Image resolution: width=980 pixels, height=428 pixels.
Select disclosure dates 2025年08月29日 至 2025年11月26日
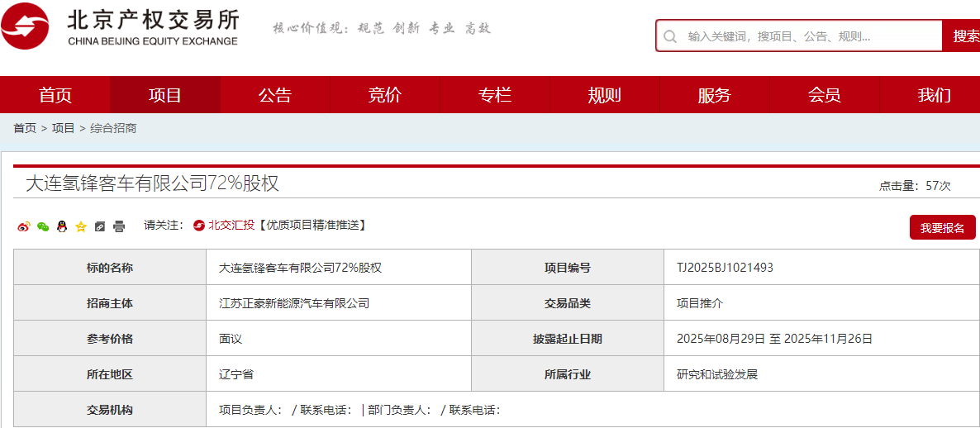pyautogui.click(x=774, y=340)
